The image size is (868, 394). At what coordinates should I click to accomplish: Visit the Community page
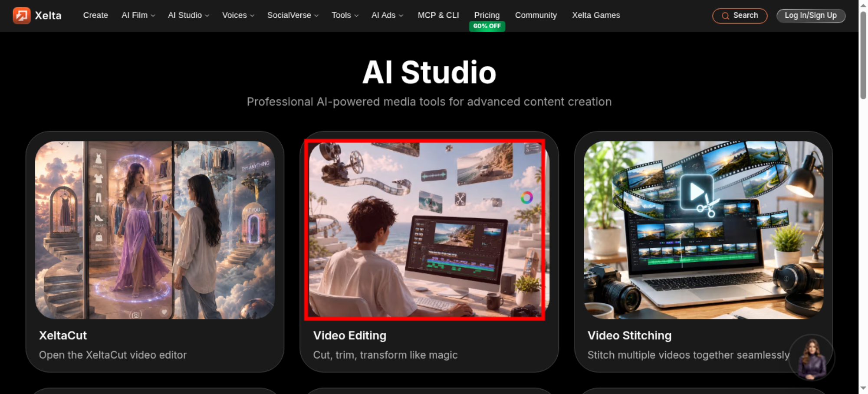coord(536,15)
